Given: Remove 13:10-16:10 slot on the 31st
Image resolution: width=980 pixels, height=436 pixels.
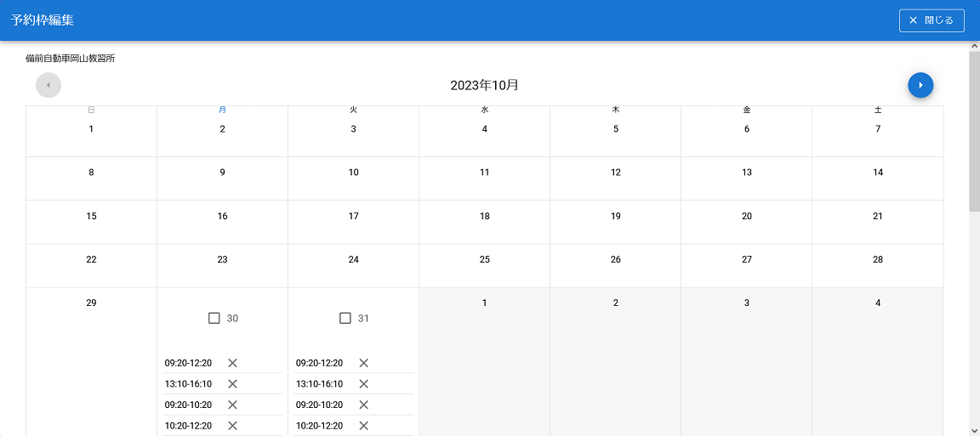Looking at the screenshot, I should (363, 384).
